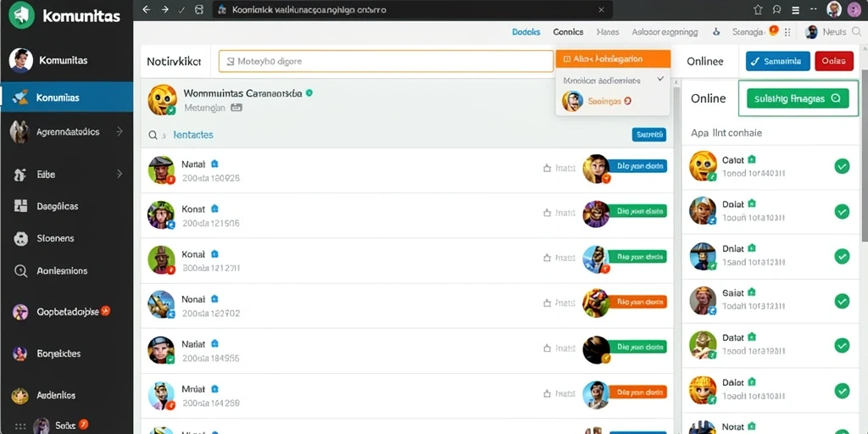Expand the Agrenndatodics sidebar chevron
Viewport: 868px width, 434px height.
(119, 131)
